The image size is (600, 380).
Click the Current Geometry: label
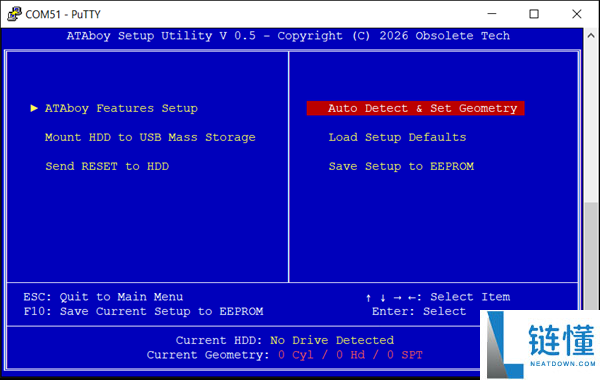pyautogui.click(x=208, y=355)
